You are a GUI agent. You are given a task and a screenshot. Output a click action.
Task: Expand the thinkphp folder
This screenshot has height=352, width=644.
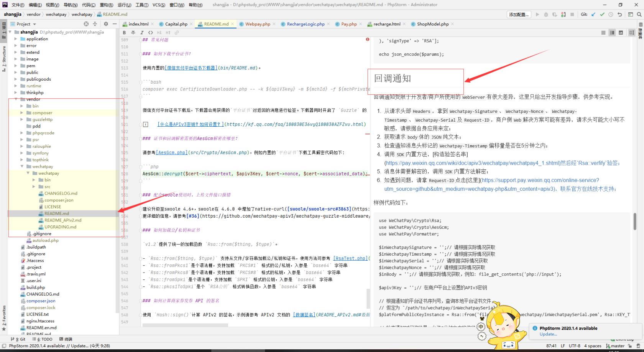click(16, 93)
